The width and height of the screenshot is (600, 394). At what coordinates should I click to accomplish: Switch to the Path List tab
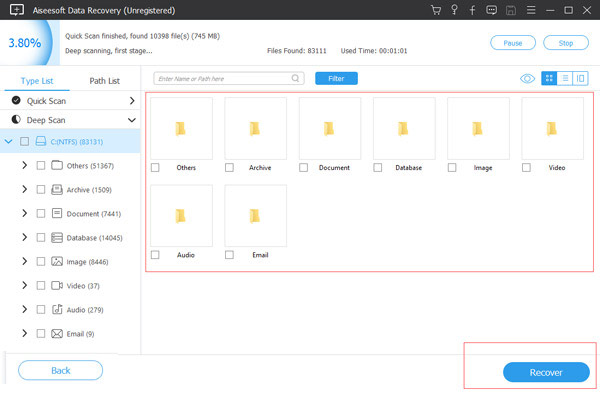click(104, 81)
